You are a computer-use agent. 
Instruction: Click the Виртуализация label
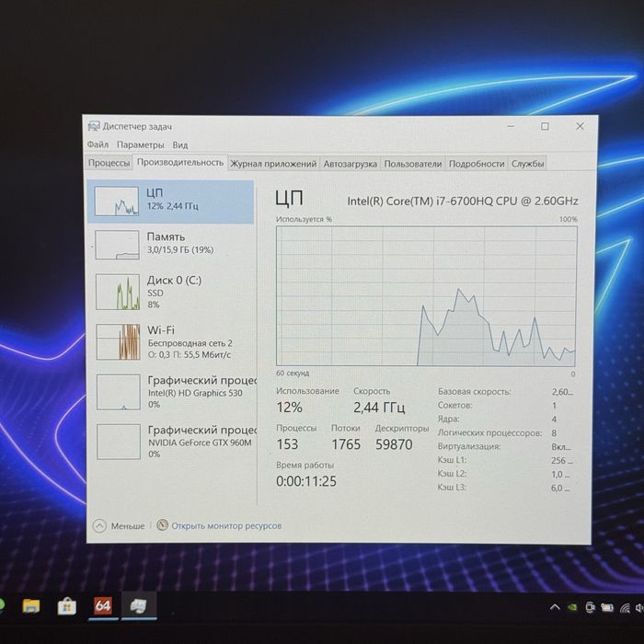(469, 446)
